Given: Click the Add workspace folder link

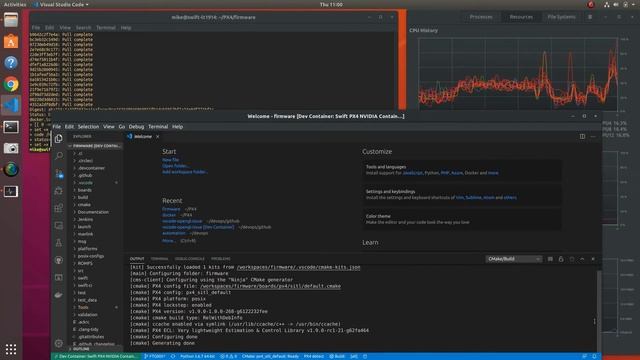Looking at the screenshot, I should 184,172.
